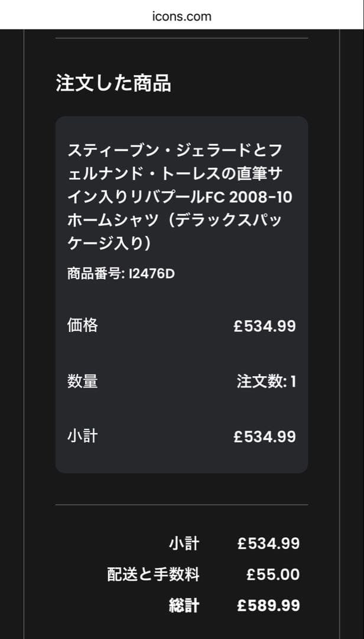Select the product code I2476D
Screen dimensions: 364x639
152,274
